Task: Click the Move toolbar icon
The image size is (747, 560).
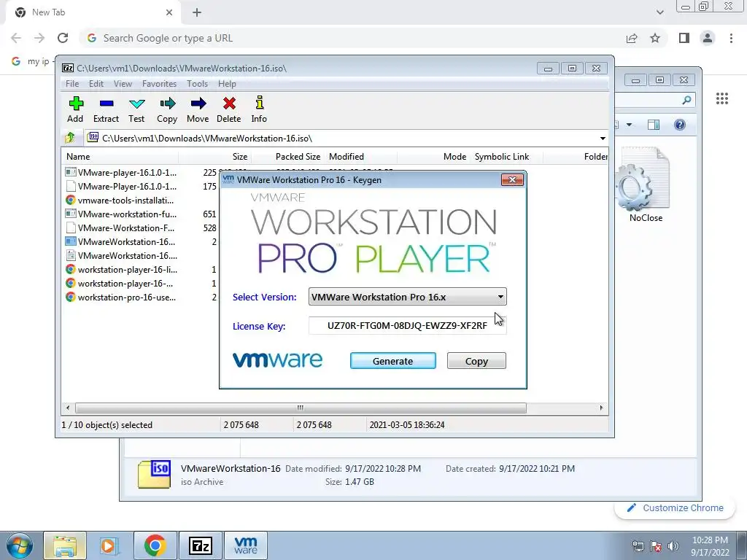Action: coord(198,109)
